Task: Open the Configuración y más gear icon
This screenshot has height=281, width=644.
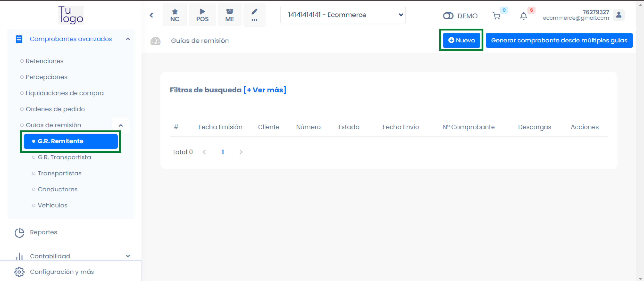Action: [19, 272]
